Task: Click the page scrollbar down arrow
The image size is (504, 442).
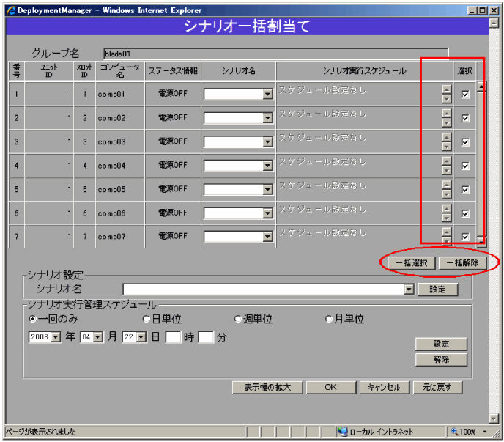Action: click(494, 419)
